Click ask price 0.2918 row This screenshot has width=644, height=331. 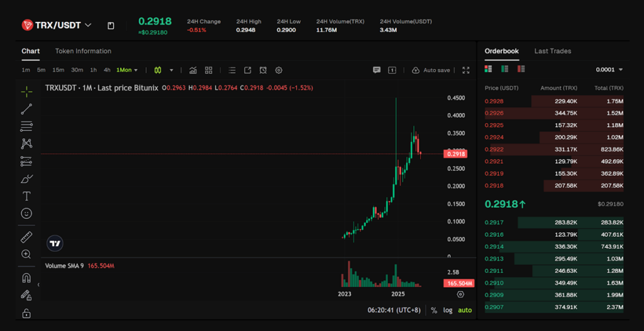tap(554, 186)
